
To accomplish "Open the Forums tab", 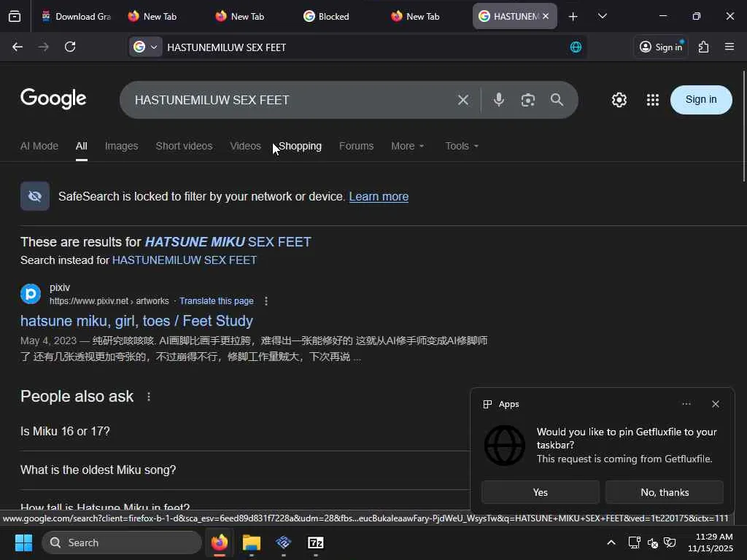I will 356,146.
